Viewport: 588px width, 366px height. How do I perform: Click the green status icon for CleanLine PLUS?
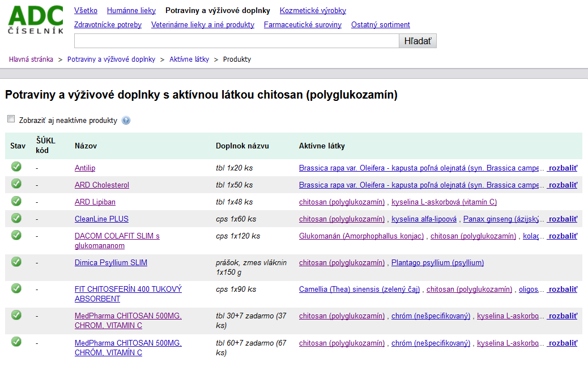(x=16, y=218)
